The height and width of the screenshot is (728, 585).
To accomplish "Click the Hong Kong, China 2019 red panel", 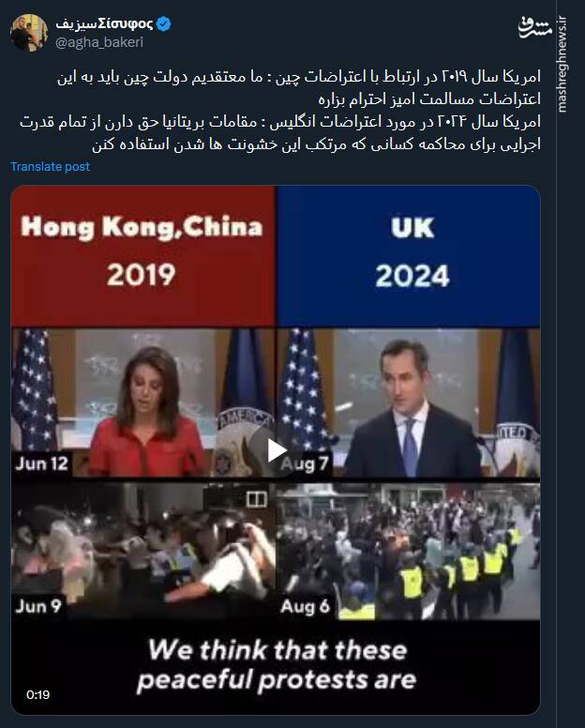I will click(x=142, y=256).
